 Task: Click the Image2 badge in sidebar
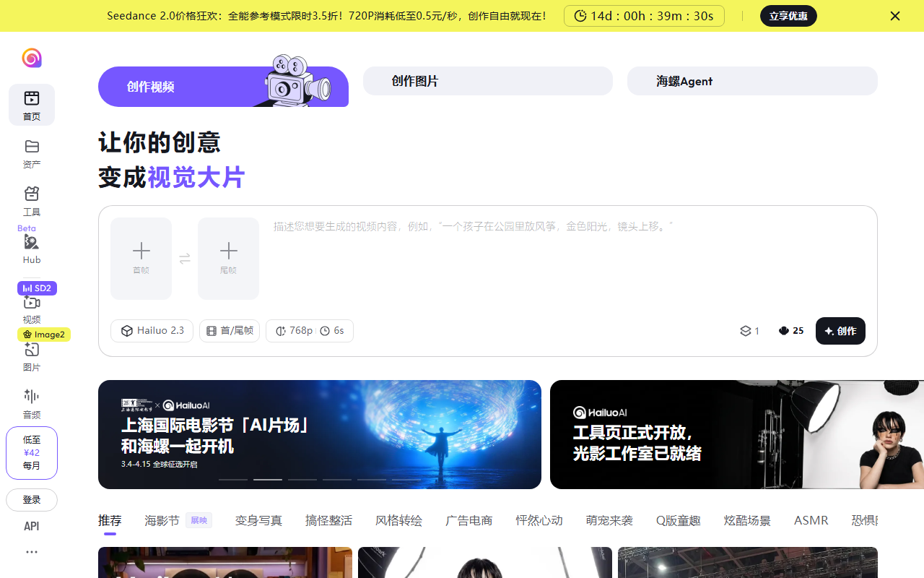pos(44,335)
